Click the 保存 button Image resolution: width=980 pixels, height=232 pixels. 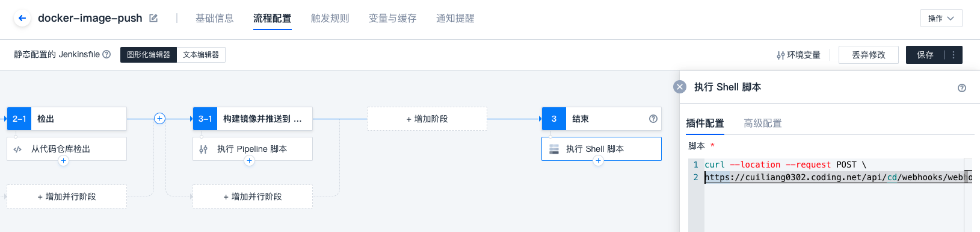tap(925, 55)
